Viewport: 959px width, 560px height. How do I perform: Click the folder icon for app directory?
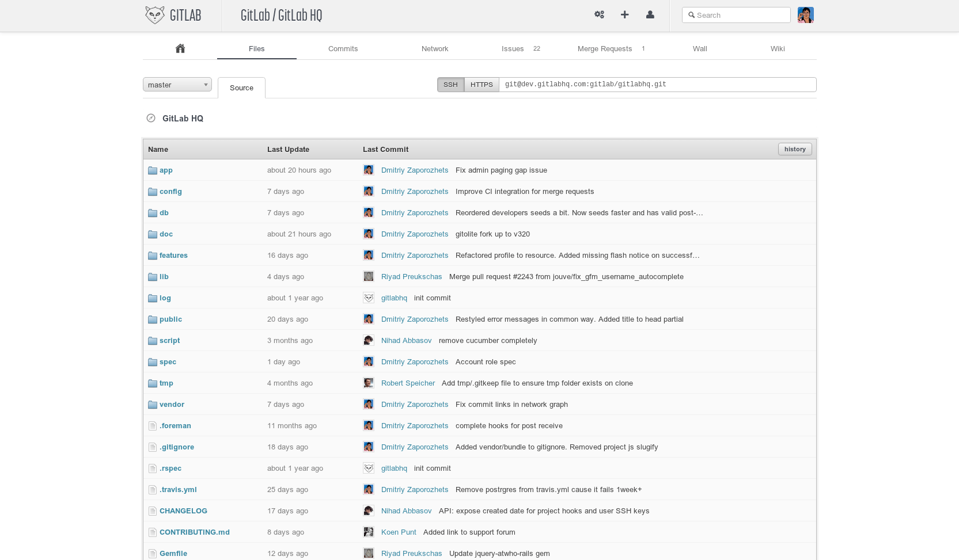point(153,170)
